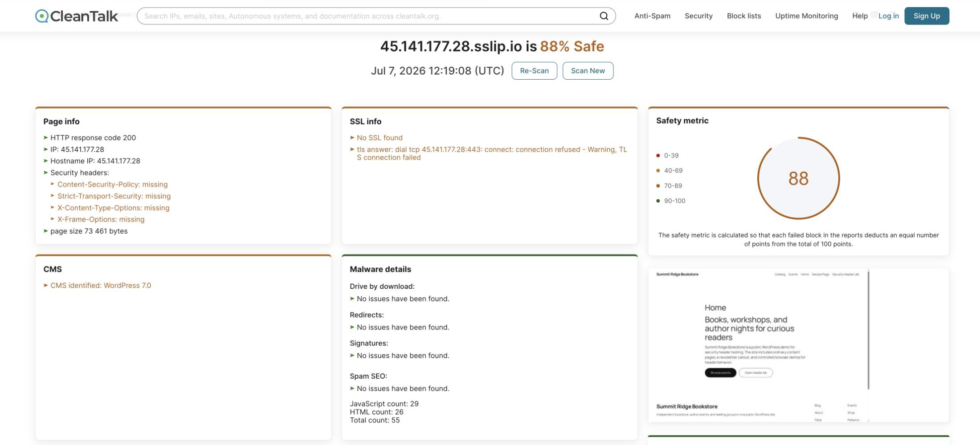Open the Anti-Spam menu
The image size is (980, 445).
click(652, 16)
